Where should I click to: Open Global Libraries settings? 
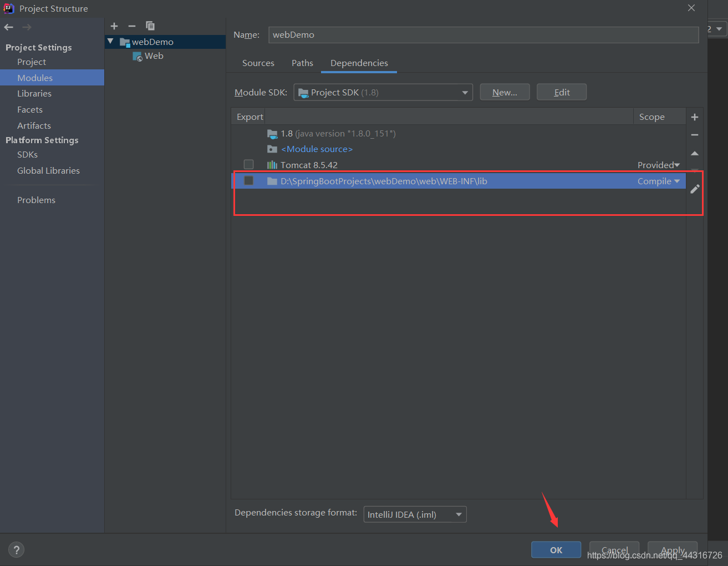(48, 171)
